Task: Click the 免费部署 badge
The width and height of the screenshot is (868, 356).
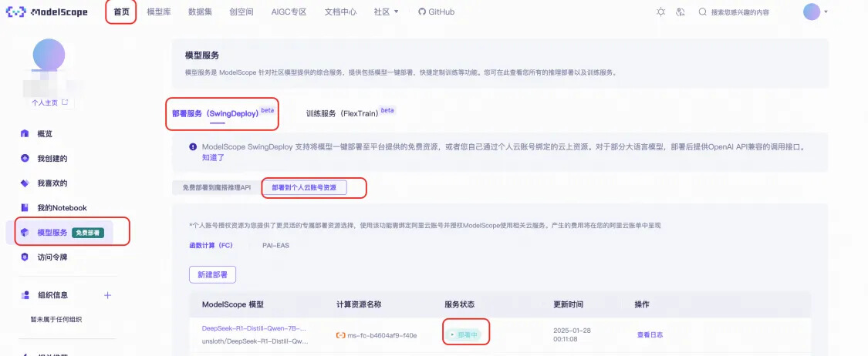Action: point(88,233)
